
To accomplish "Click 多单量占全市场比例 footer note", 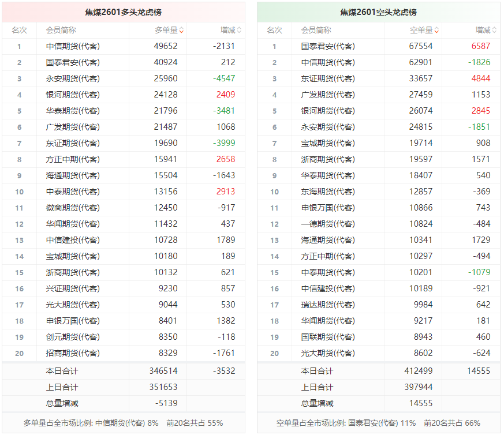I will (124, 423).
